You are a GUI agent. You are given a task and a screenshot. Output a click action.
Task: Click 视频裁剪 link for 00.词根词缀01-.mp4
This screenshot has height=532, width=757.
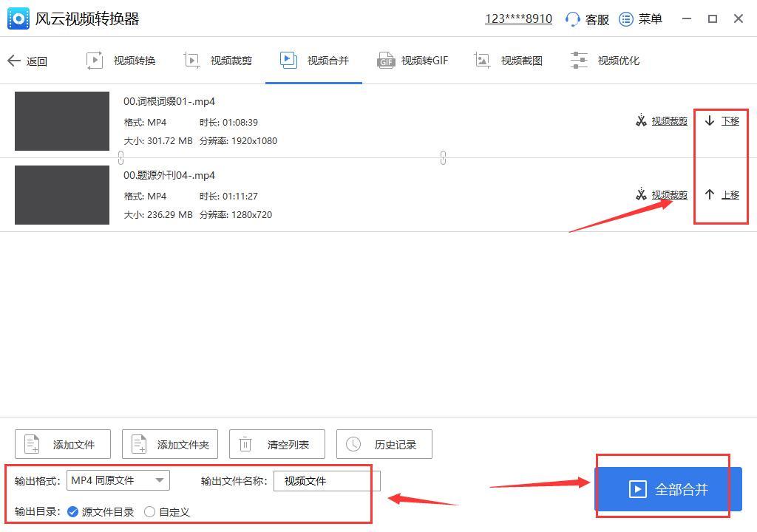pyautogui.click(x=670, y=120)
